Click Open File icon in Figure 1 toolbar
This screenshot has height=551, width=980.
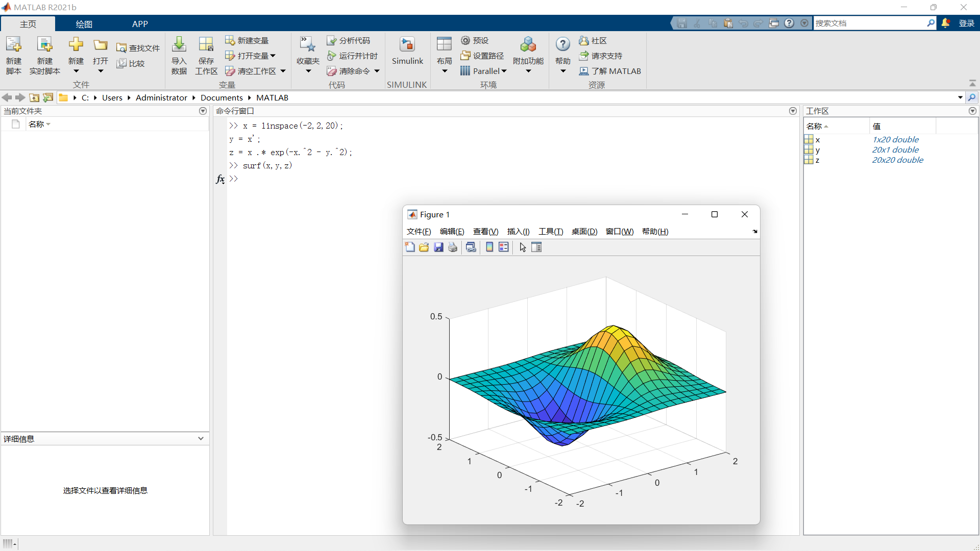click(x=424, y=247)
